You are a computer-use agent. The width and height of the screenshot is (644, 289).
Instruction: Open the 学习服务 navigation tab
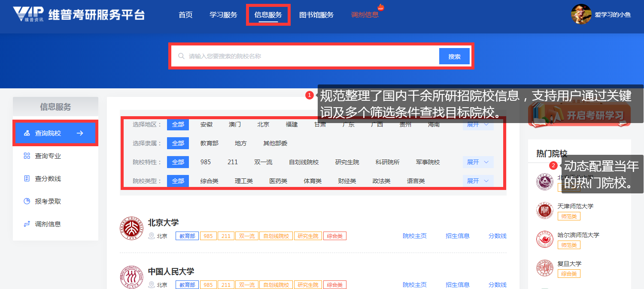click(x=223, y=15)
